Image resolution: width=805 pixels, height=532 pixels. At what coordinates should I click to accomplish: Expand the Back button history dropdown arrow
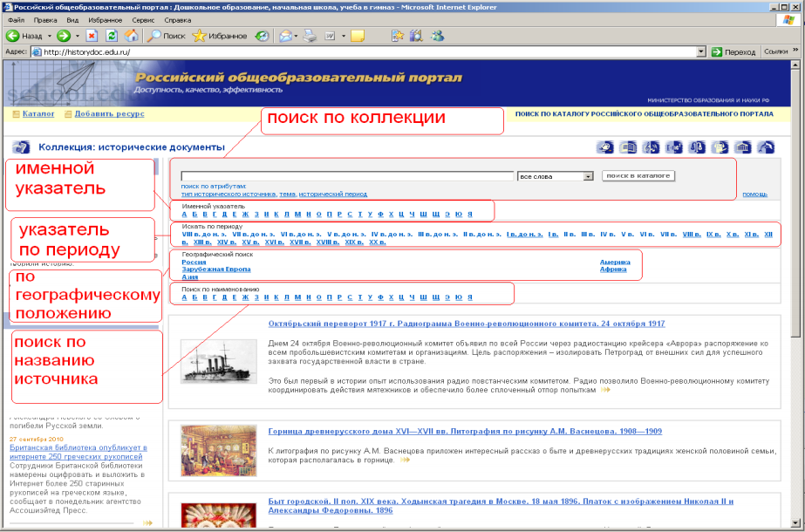(x=50, y=36)
